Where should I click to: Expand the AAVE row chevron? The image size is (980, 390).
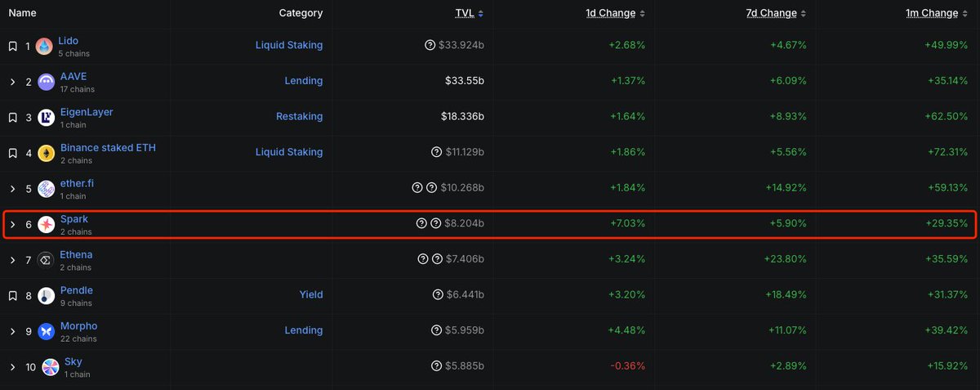point(12,82)
